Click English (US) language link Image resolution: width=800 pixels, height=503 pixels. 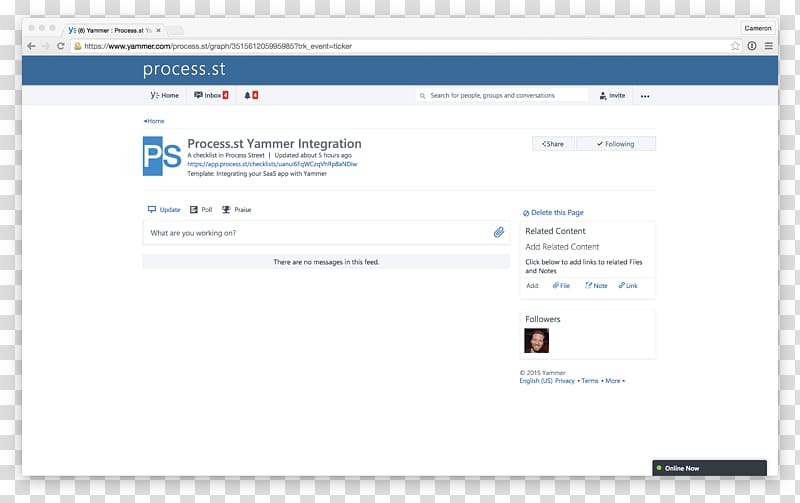pos(536,381)
